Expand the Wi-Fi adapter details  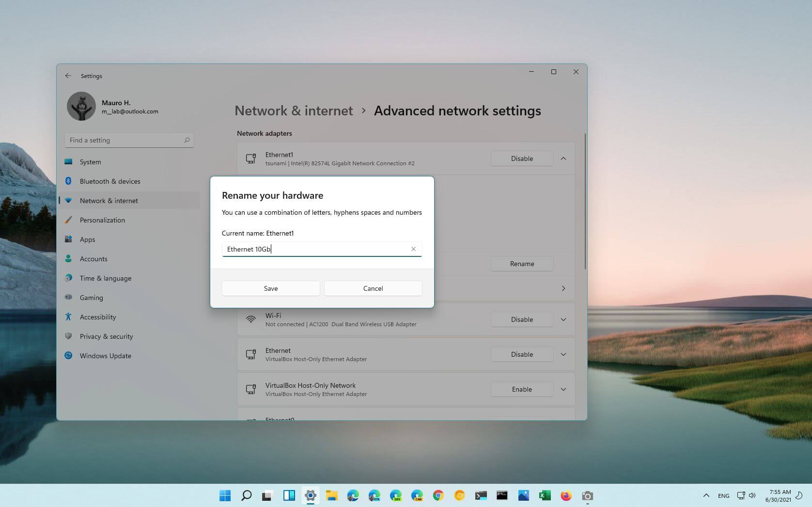563,319
